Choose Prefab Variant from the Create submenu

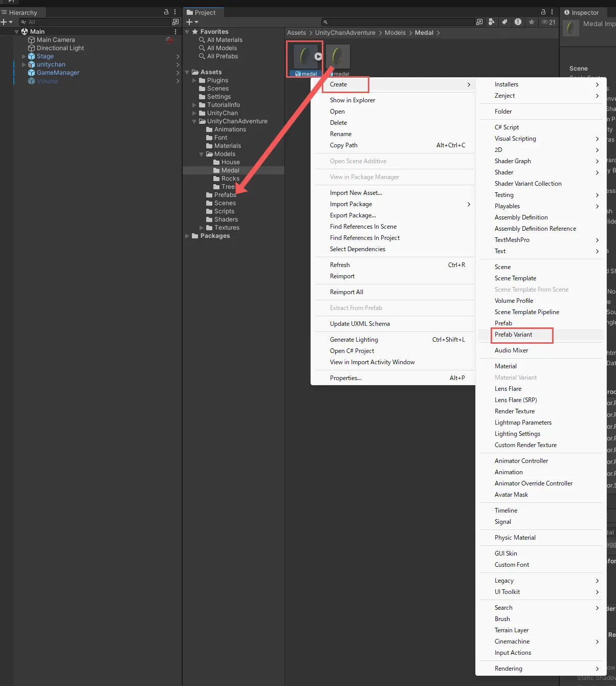[x=513, y=335]
